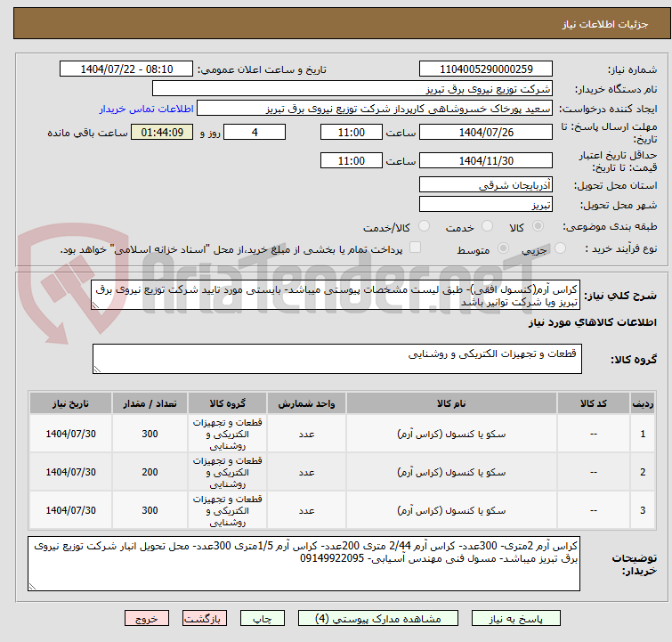Click the deadline time field 11:00 beside 1404/07/26
Screen dimensions: 672x642
click(351, 132)
